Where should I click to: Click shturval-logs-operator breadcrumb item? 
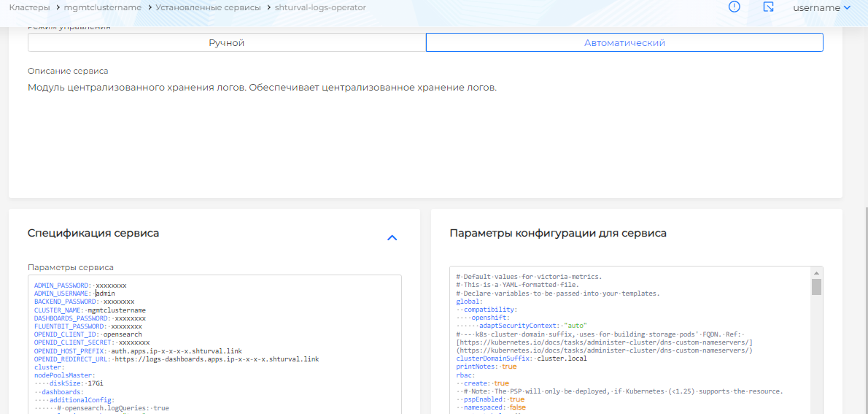pyautogui.click(x=320, y=8)
